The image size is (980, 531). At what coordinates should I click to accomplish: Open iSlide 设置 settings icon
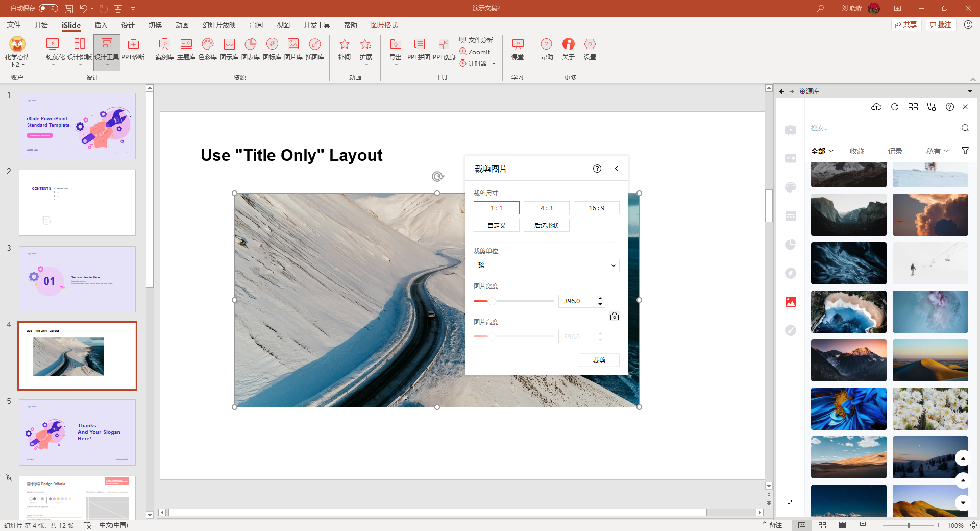click(590, 50)
